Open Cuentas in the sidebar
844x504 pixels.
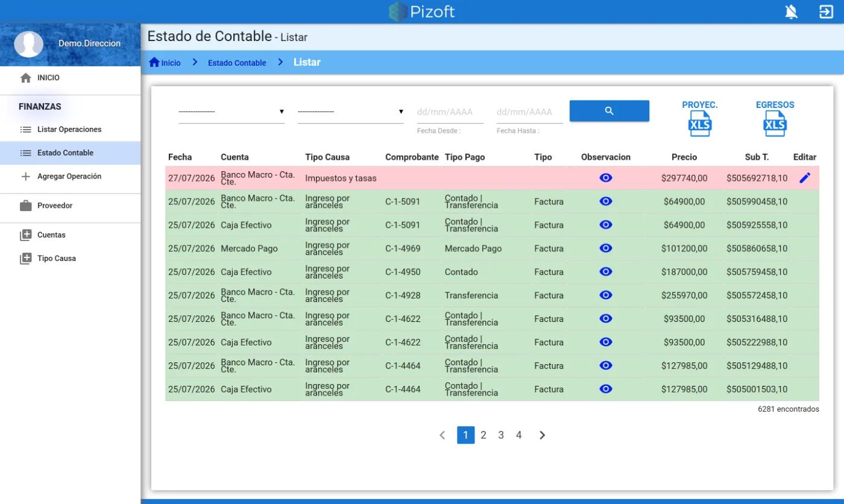coord(70,235)
